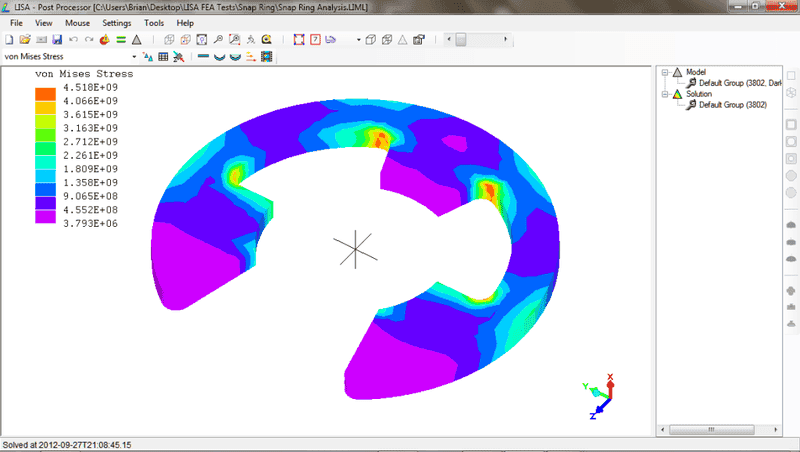Click the red box with number 7 icon
Screen dimensions: 800x452
click(x=315, y=40)
